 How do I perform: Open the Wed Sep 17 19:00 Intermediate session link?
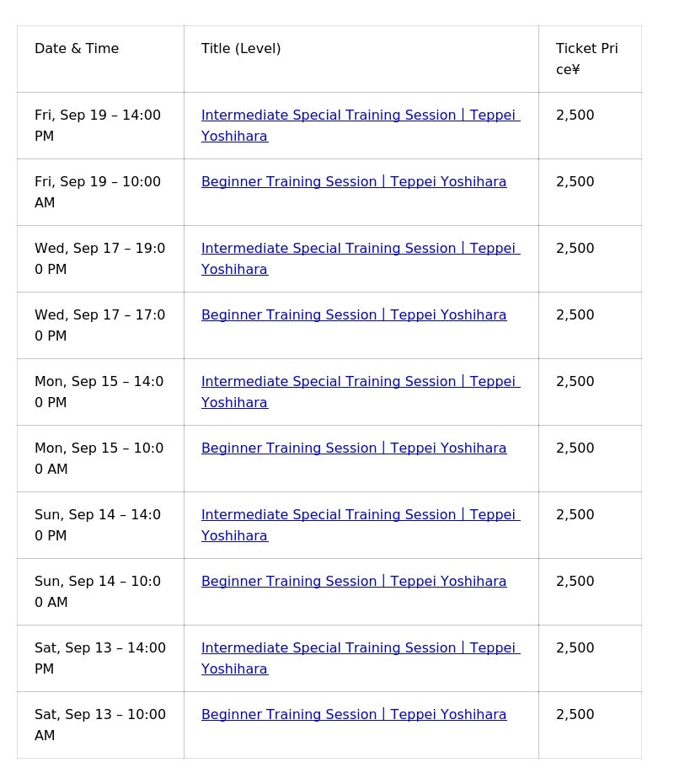pos(361,259)
